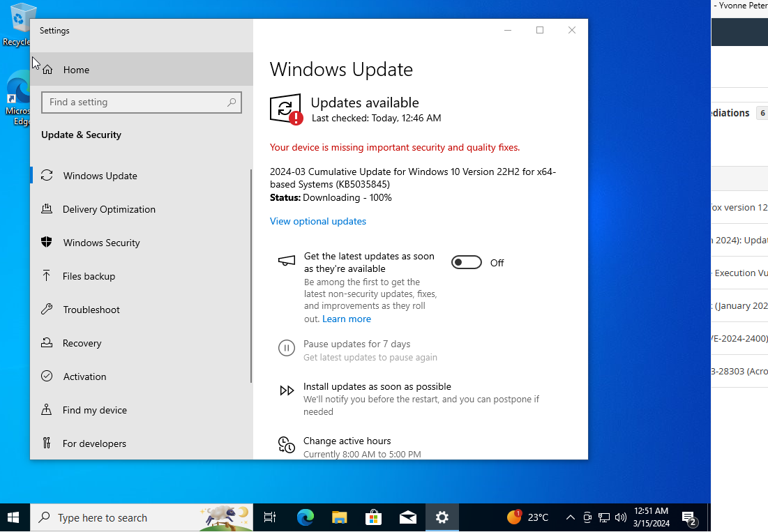The image size is (768, 532).
Task: Open Microsoft Store from the taskbar
Action: tap(374, 517)
